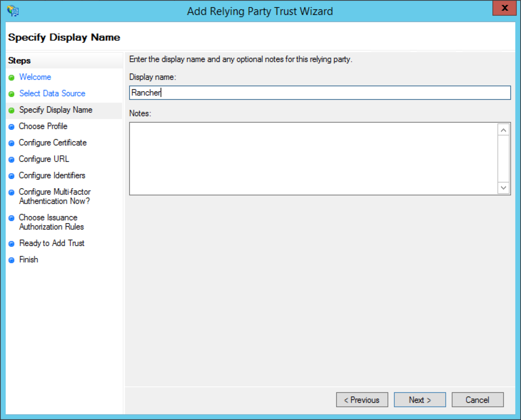The image size is (521, 420).
Task: Click the green bullet beside Welcome
Action: (x=11, y=77)
